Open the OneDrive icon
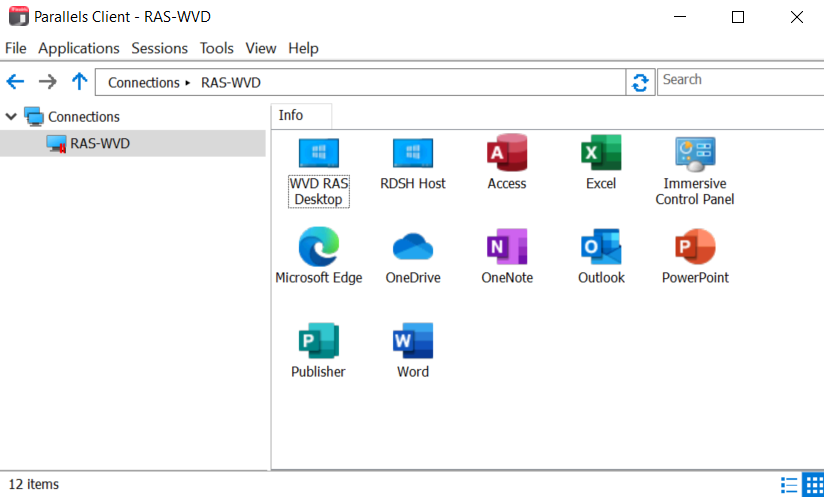 (413, 246)
